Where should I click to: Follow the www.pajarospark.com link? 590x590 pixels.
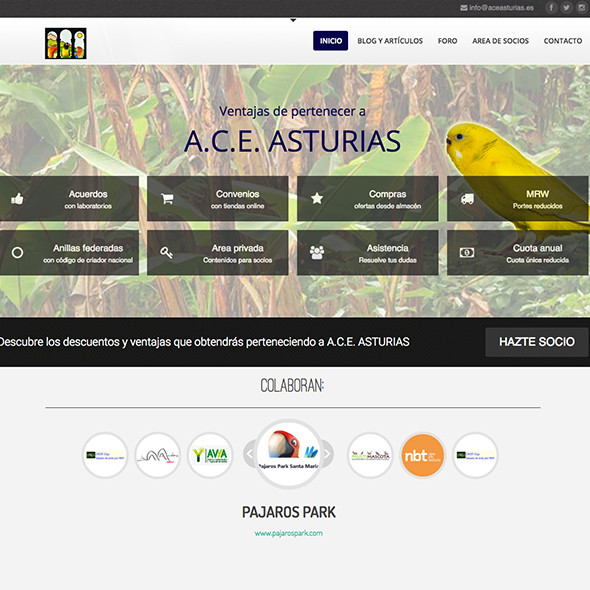coord(289,533)
